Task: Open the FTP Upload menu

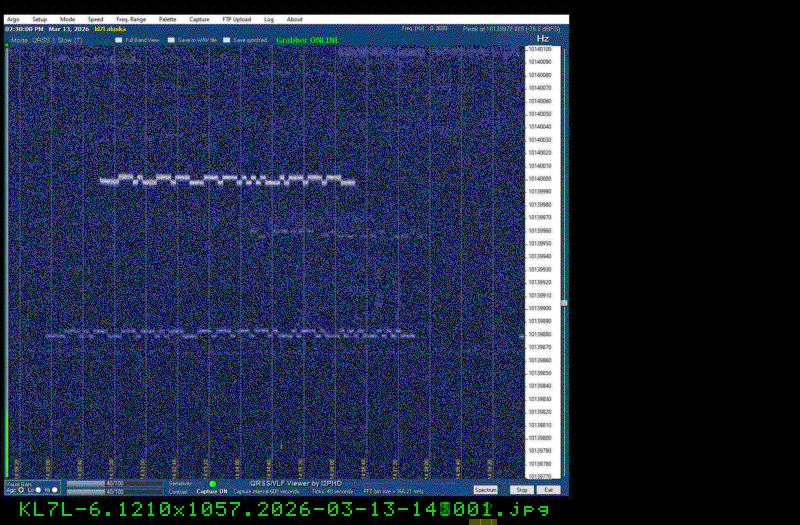Action: click(x=236, y=19)
